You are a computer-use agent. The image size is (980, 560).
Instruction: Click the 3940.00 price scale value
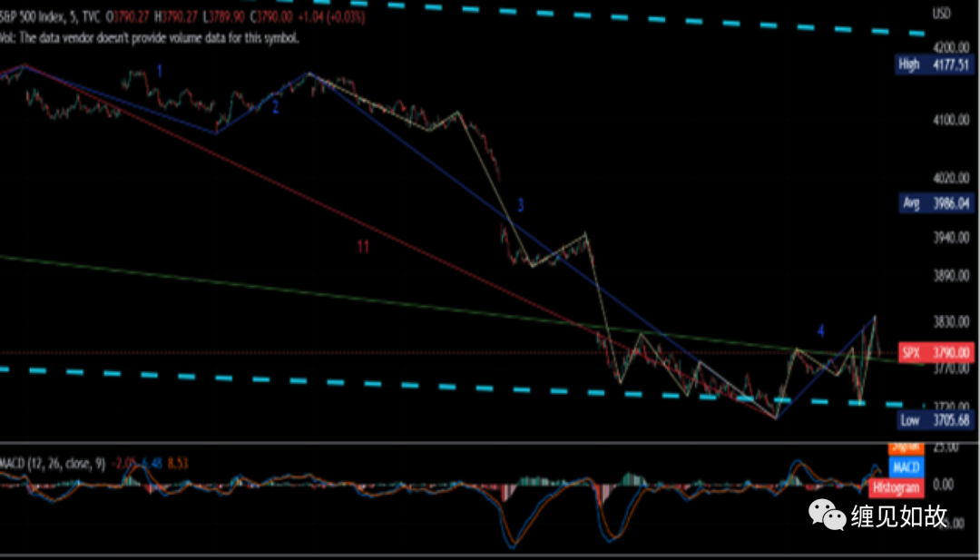(953, 238)
